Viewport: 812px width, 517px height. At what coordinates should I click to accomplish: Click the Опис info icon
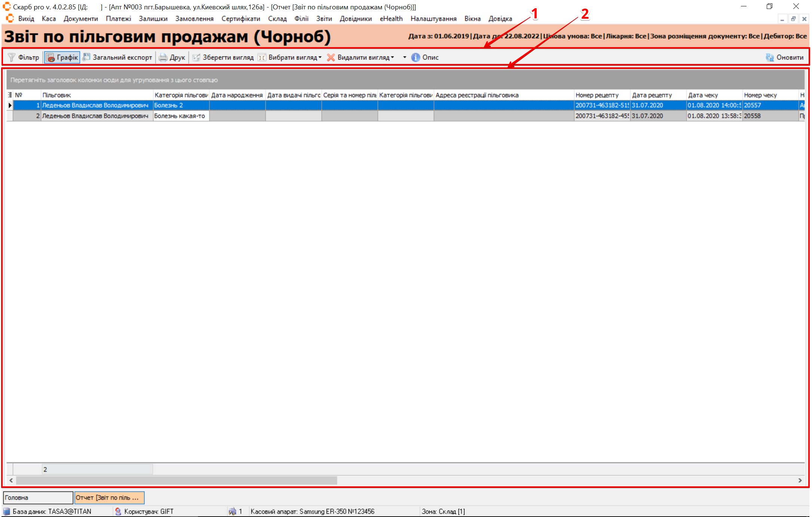point(415,57)
